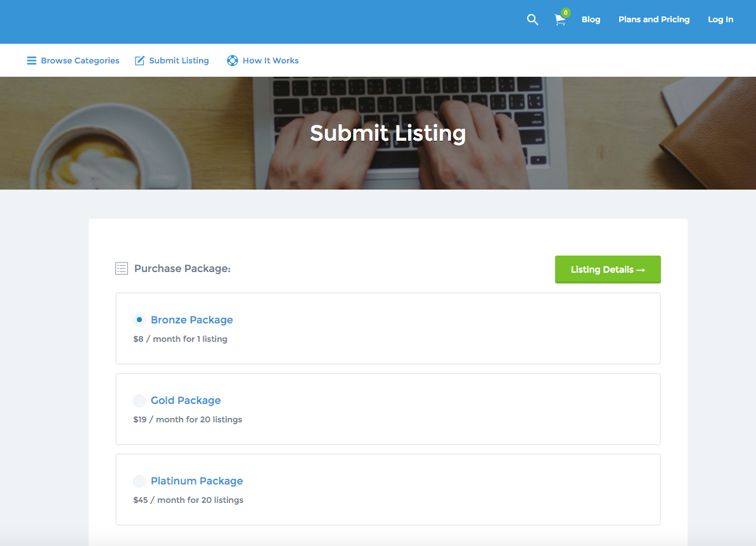Open the shopping cart icon
This screenshot has height=546, width=756.
[x=560, y=20]
